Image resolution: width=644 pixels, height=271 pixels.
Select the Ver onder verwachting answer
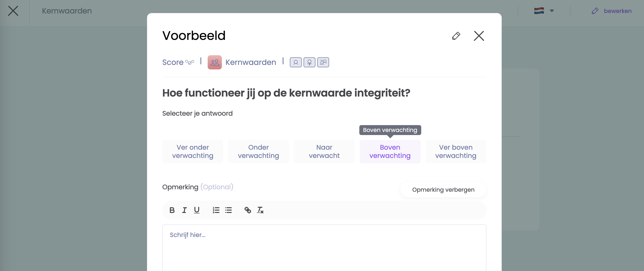[x=193, y=151]
